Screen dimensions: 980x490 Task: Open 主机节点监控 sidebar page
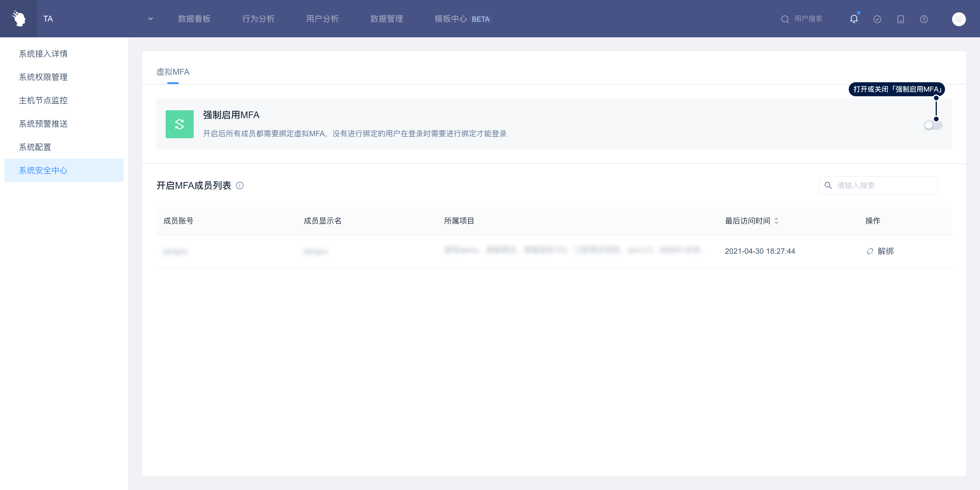43,100
